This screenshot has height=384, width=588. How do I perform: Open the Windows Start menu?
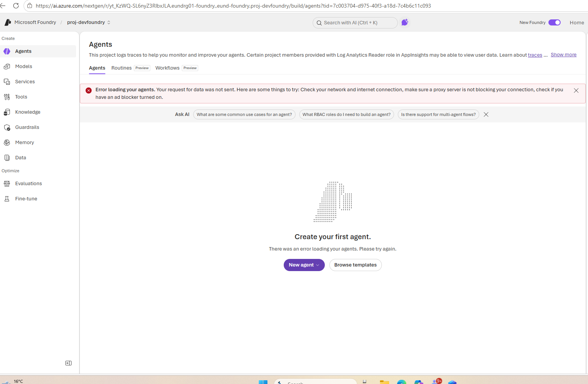pos(263,382)
